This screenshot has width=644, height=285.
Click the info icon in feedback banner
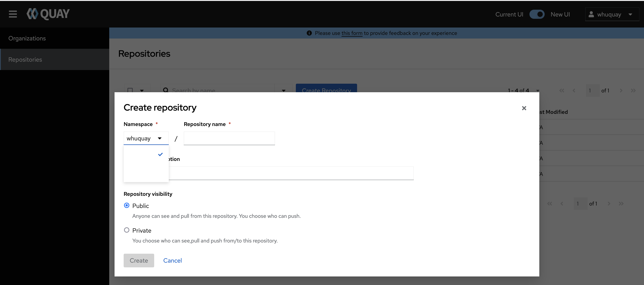coord(309,33)
